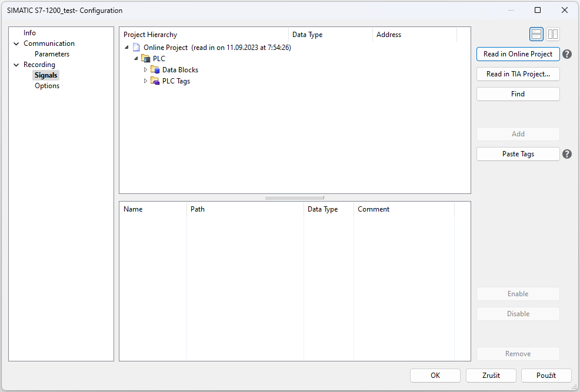Collapse the PLC tree node

pyautogui.click(x=136, y=58)
